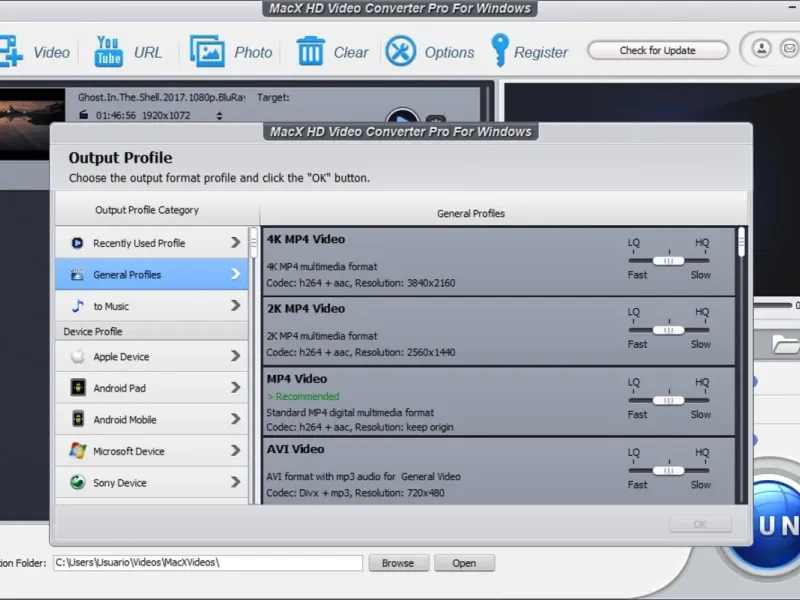Image resolution: width=800 pixels, height=600 pixels.
Task: Expand General Profiles chevron
Action: point(235,274)
